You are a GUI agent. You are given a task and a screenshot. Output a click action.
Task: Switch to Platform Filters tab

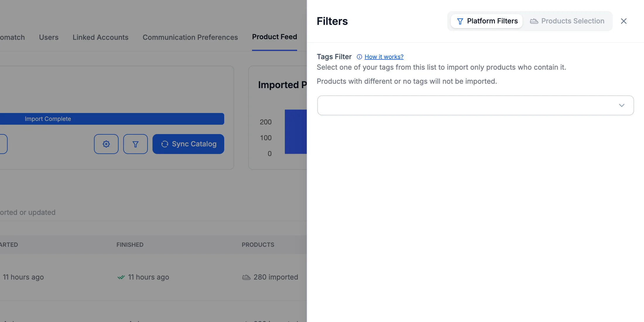[487, 21]
